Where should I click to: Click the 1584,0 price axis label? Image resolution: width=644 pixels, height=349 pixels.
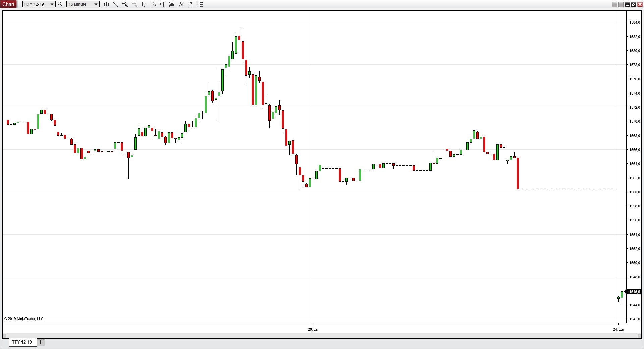635,22
